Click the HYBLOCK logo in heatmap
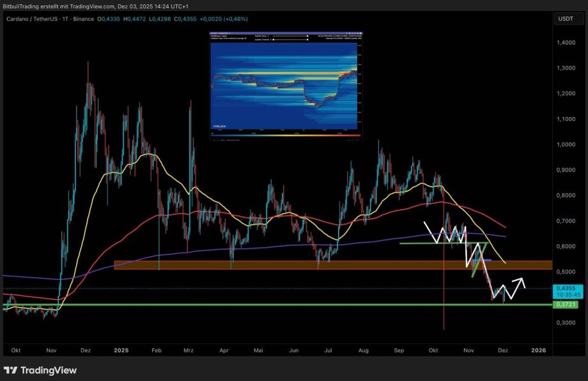The height and width of the screenshot is (381, 588). 219,127
